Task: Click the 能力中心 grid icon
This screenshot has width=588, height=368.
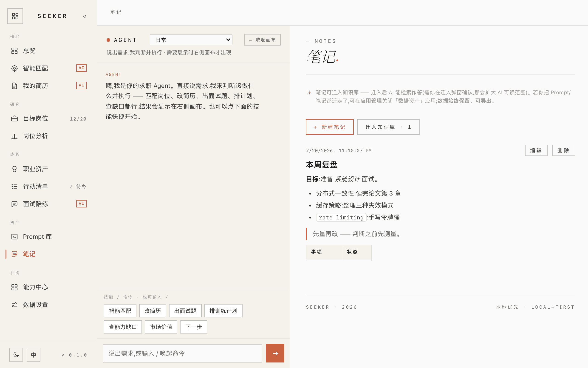Action: (14, 287)
